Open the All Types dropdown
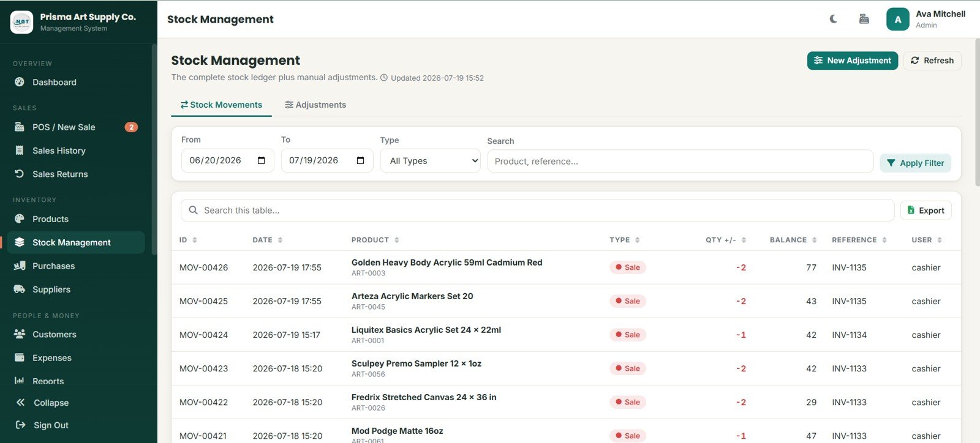This screenshot has height=443, width=980. 430,161
